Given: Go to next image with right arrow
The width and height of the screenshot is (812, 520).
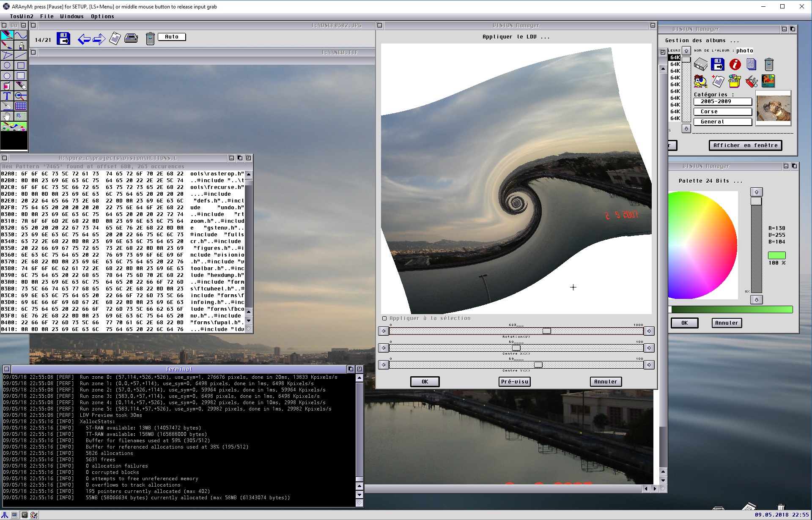Looking at the screenshot, I should 99,39.
